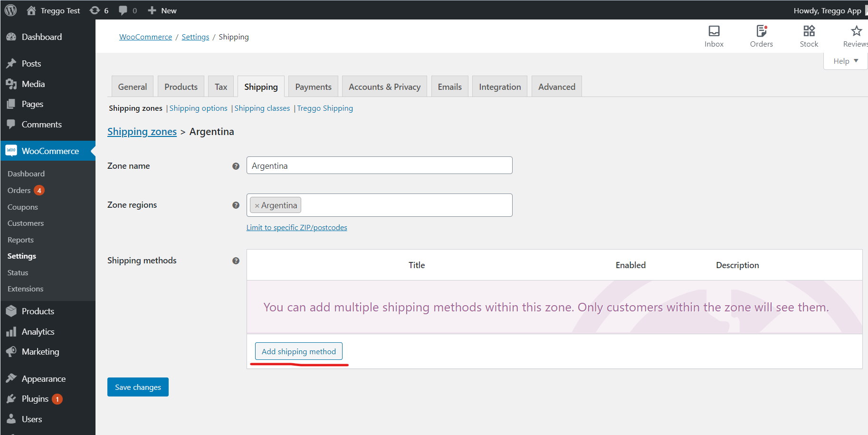Open WooCommerce Coupons submenu item

point(23,207)
